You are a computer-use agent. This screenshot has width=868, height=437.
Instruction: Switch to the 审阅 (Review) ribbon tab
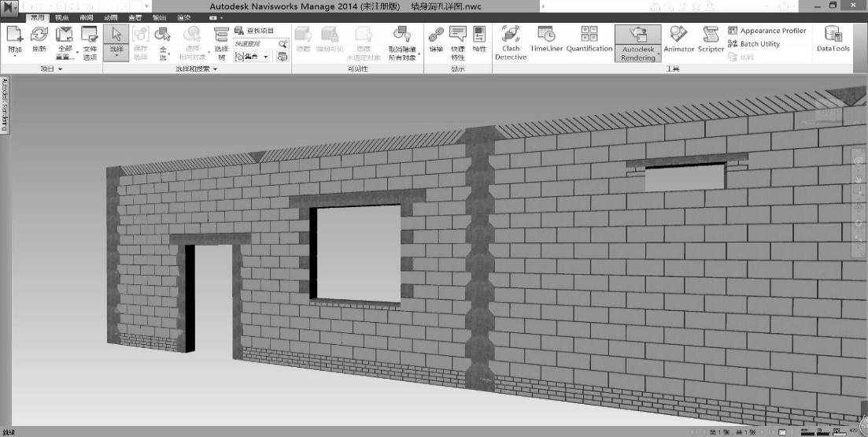87,18
